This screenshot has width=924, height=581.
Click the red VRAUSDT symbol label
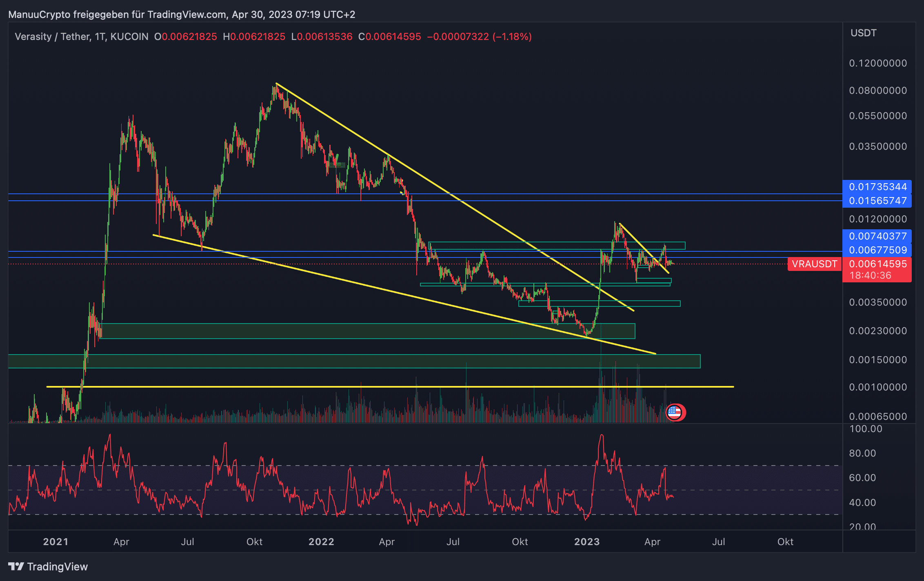point(814,264)
